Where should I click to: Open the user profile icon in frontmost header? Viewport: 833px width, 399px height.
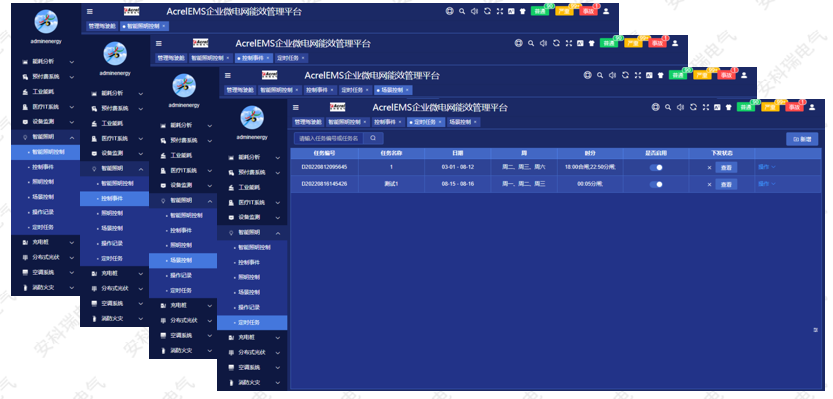(x=812, y=107)
